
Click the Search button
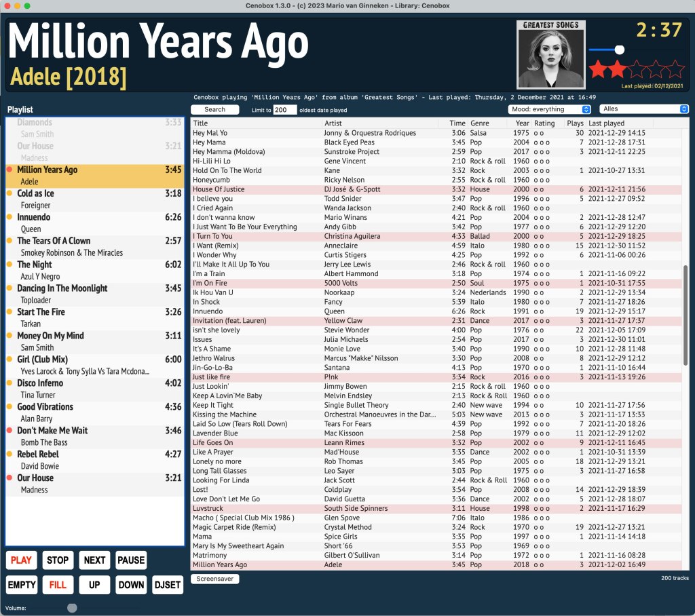tap(214, 109)
